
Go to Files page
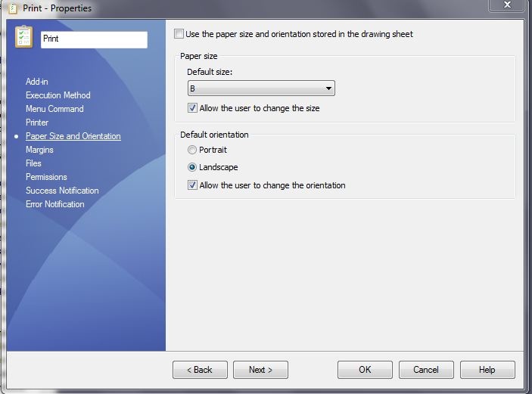coord(33,163)
